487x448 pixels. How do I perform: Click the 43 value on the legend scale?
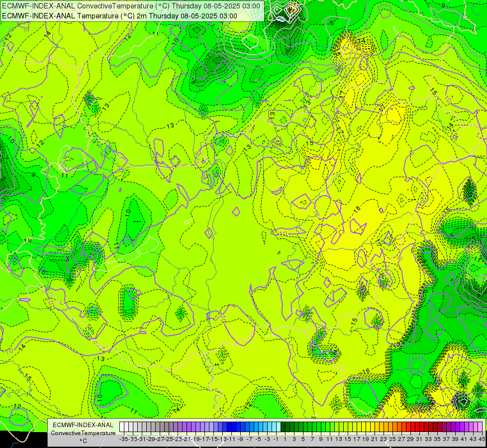point(473,440)
